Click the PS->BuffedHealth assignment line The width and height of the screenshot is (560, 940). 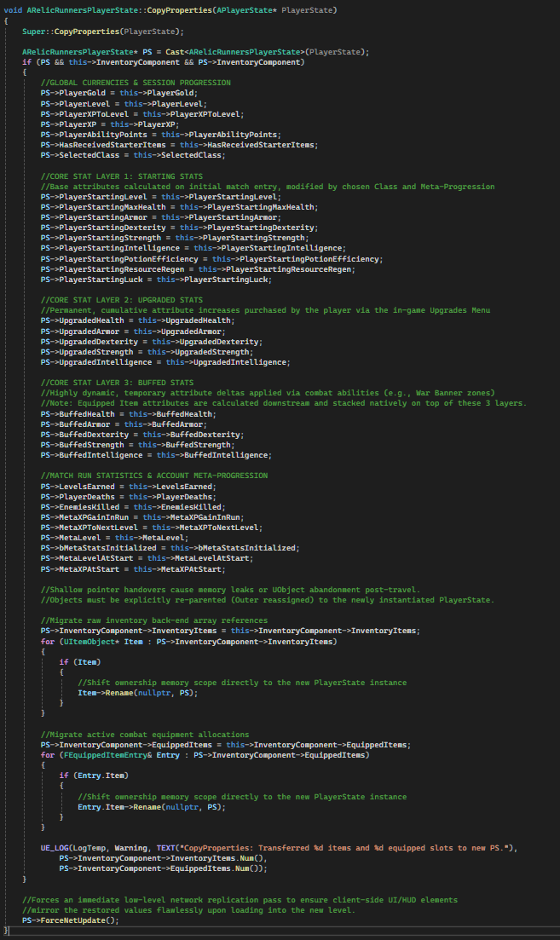point(129,413)
